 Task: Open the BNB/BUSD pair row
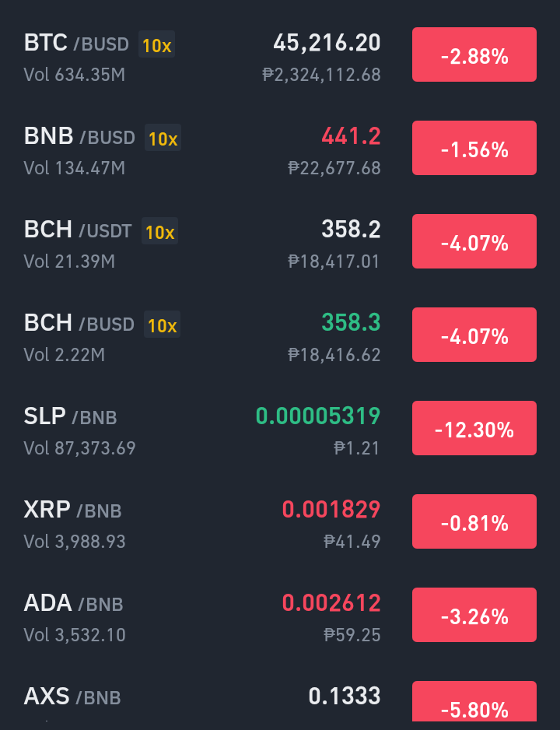(280, 148)
